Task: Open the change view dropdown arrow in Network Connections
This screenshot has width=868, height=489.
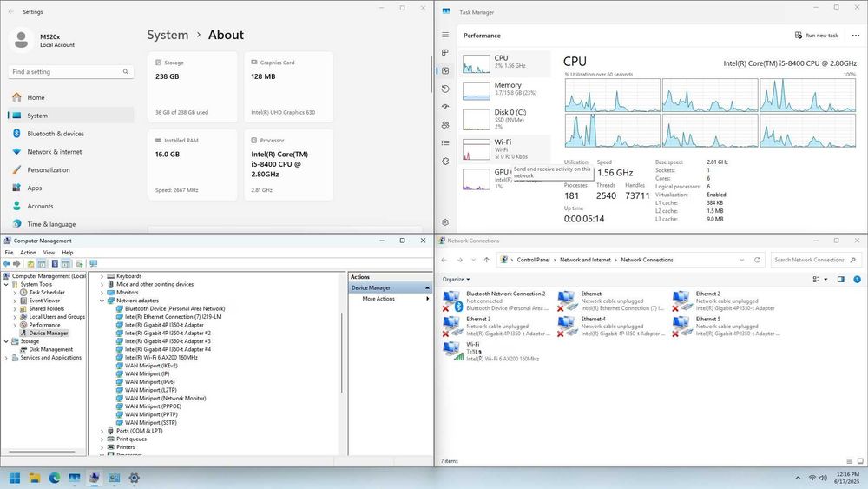Action: point(826,279)
